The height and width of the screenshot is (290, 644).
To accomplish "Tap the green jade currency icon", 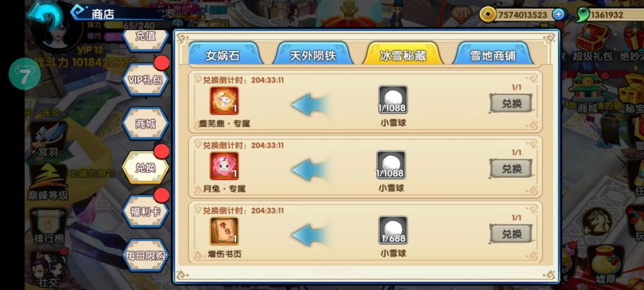I will coord(583,15).
